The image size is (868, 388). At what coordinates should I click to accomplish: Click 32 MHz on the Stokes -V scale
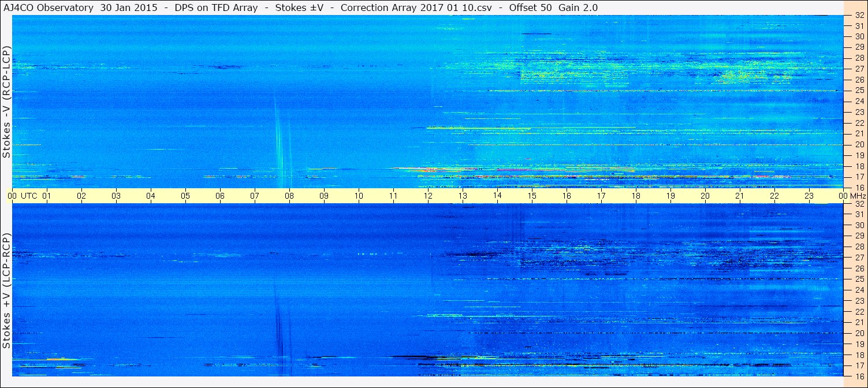coord(859,16)
